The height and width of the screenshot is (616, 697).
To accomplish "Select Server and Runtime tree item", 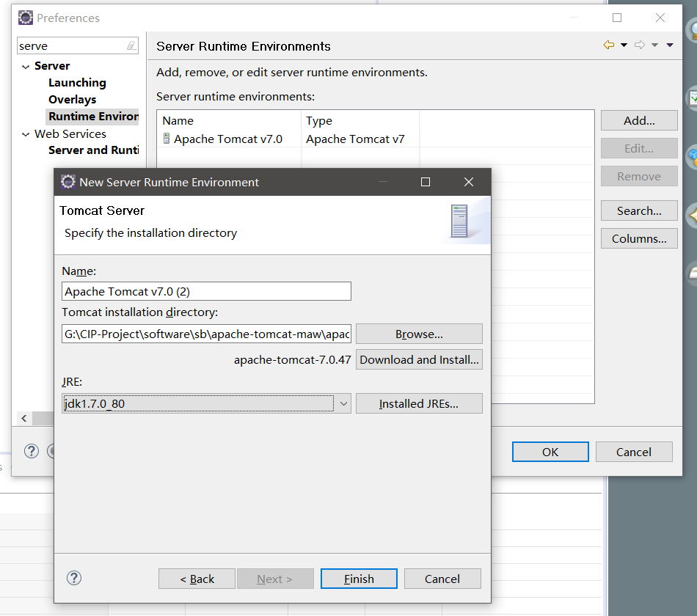I will [x=93, y=150].
